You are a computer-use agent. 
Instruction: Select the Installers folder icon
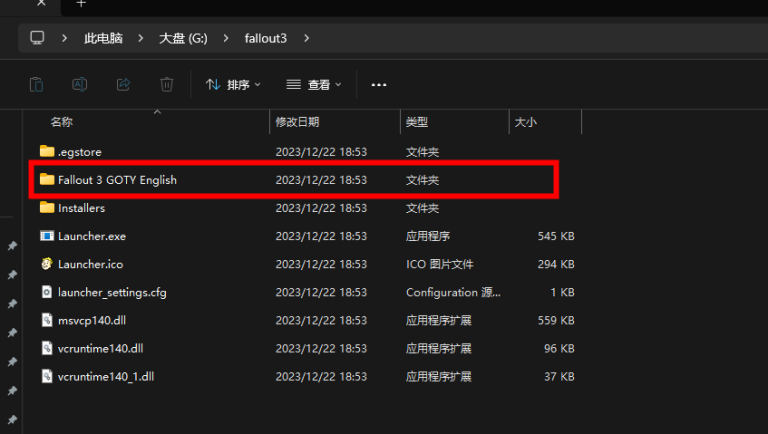pos(47,207)
